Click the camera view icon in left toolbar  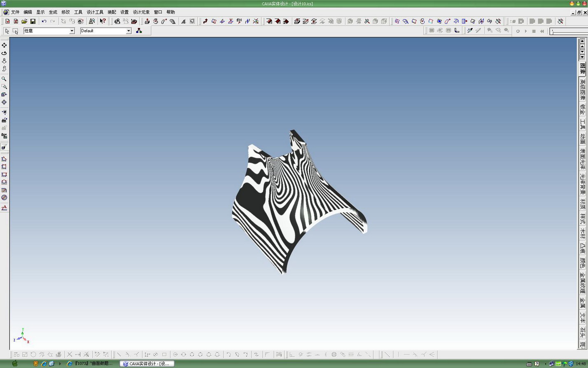pos(4,120)
